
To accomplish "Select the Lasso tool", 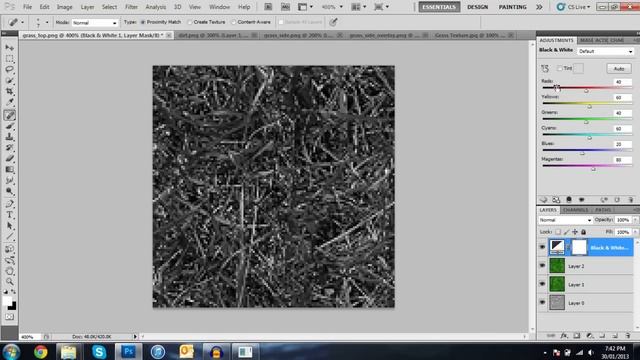I will 9,70.
